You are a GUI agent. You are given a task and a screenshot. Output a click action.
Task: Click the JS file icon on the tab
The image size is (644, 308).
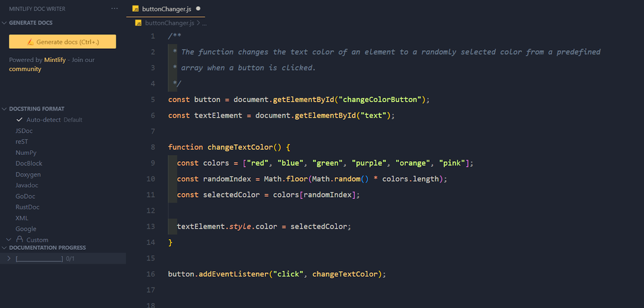136,9
